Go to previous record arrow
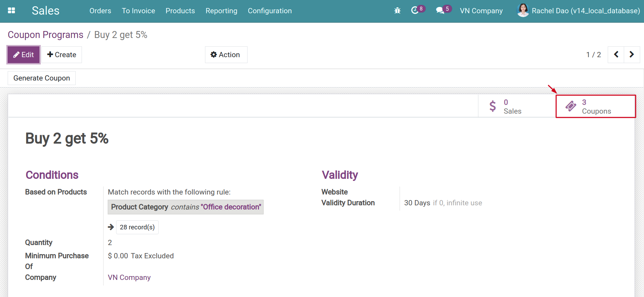This screenshot has height=297, width=644. [x=616, y=54]
